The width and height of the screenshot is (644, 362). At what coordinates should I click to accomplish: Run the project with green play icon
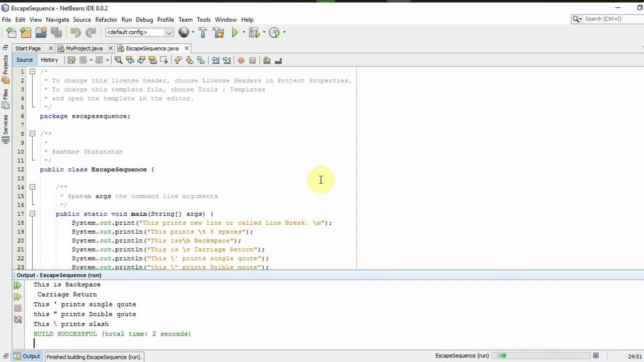[234, 32]
